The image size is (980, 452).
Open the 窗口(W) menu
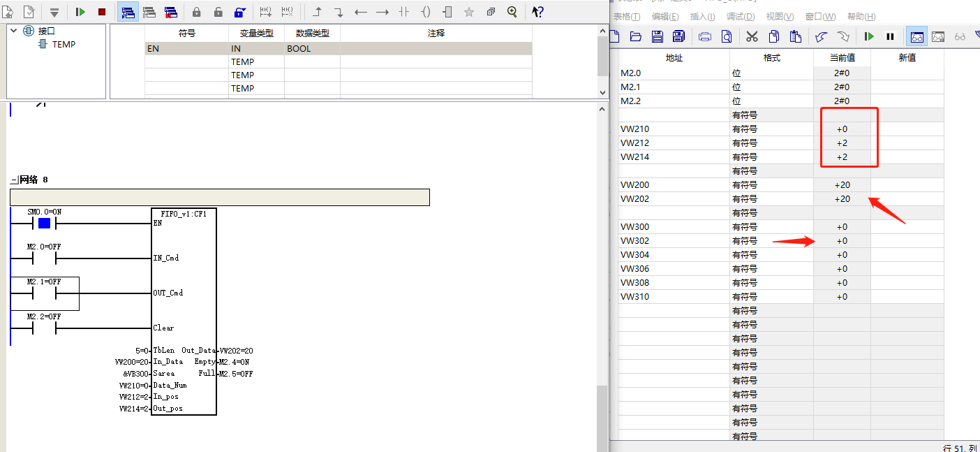point(820,17)
